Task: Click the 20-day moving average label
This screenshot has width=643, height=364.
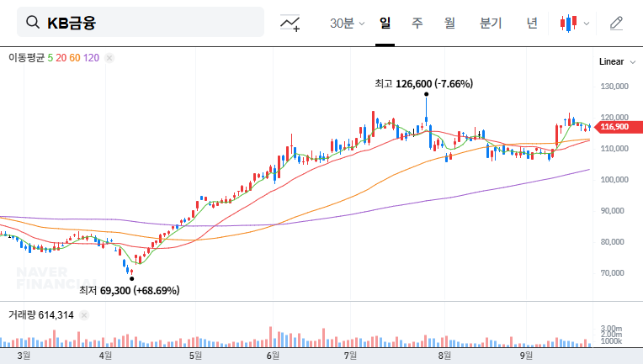Action: click(x=61, y=58)
